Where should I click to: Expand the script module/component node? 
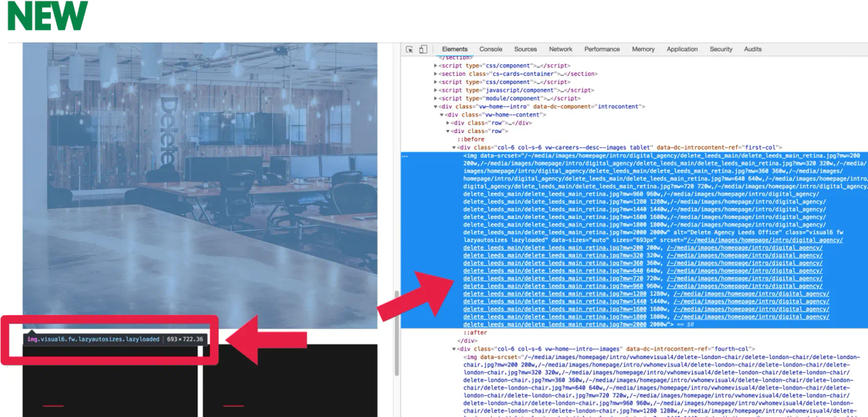435,98
